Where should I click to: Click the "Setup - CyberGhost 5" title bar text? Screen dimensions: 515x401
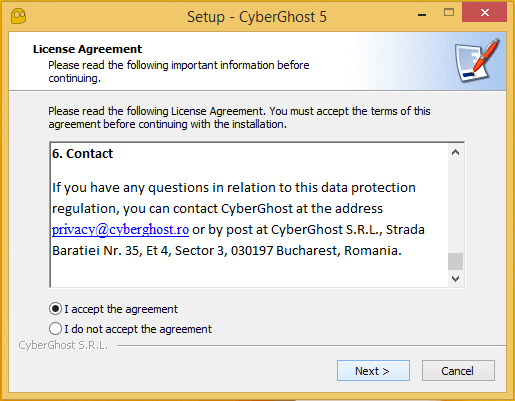(257, 17)
